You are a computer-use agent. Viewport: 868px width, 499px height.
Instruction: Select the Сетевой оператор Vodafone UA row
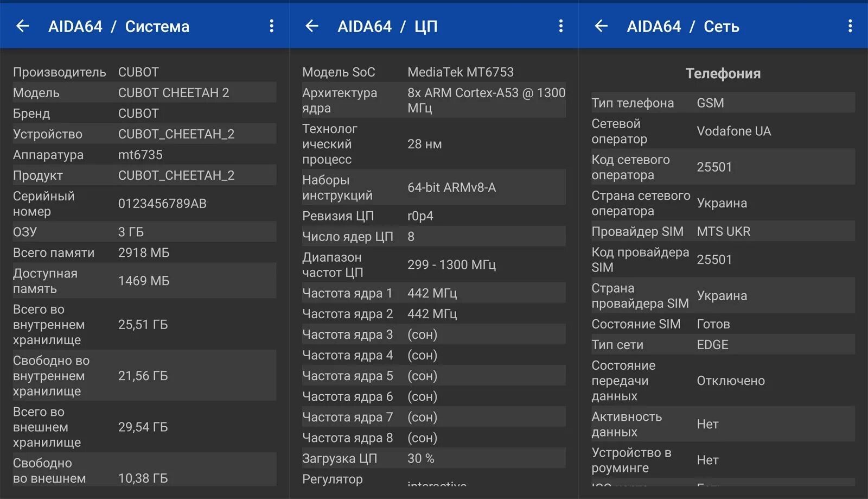723,131
